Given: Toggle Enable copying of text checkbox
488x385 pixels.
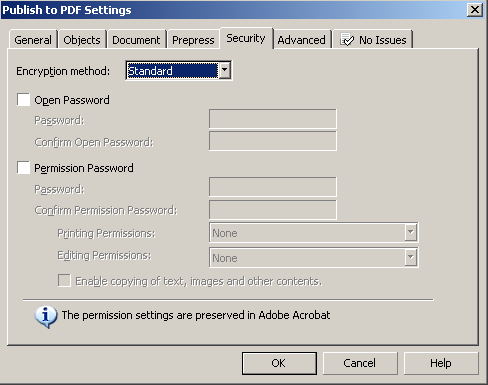Looking at the screenshot, I should pos(64,281).
